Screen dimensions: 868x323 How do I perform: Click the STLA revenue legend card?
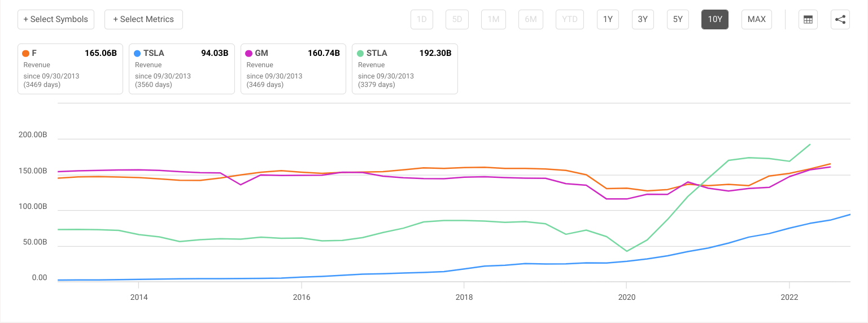pos(404,69)
